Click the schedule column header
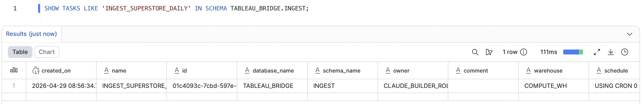This screenshot has height=104, width=644. [616, 71]
